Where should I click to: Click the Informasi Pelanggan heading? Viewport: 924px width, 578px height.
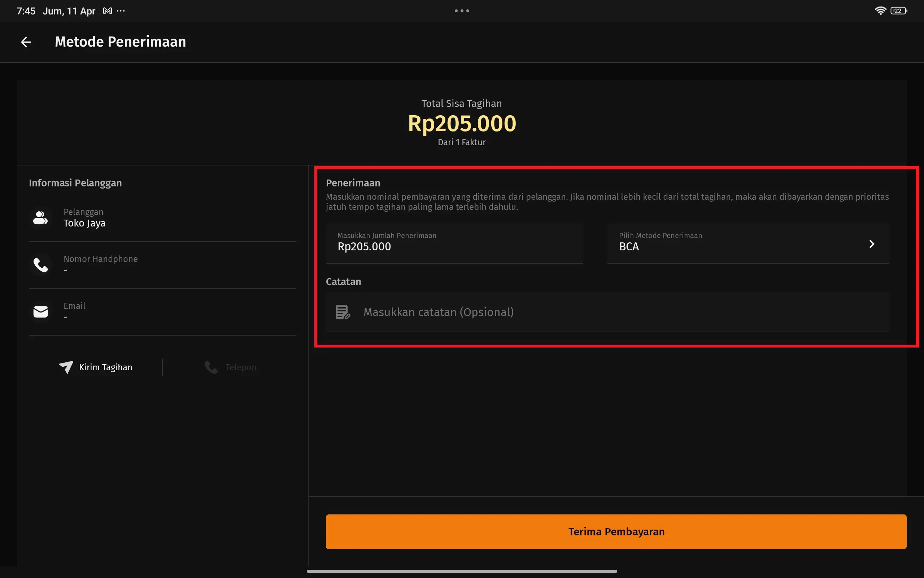point(75,183)
